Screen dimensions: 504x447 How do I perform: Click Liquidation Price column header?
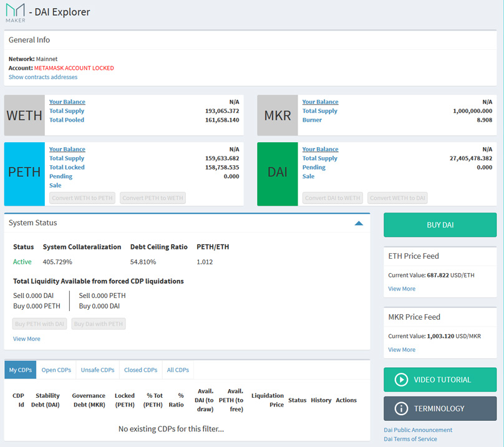coord(268,400)
